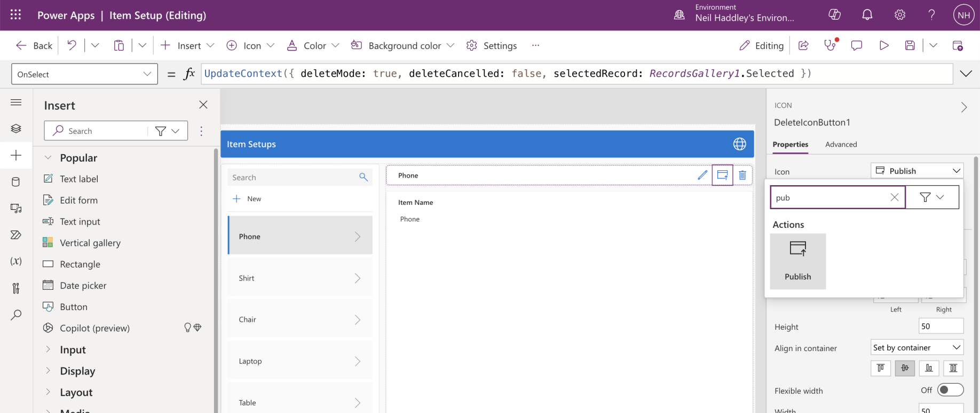Open the Background color picker
The width and height of the screenshot is (980, 413).
pyautogui.click(x=403, y=45)
